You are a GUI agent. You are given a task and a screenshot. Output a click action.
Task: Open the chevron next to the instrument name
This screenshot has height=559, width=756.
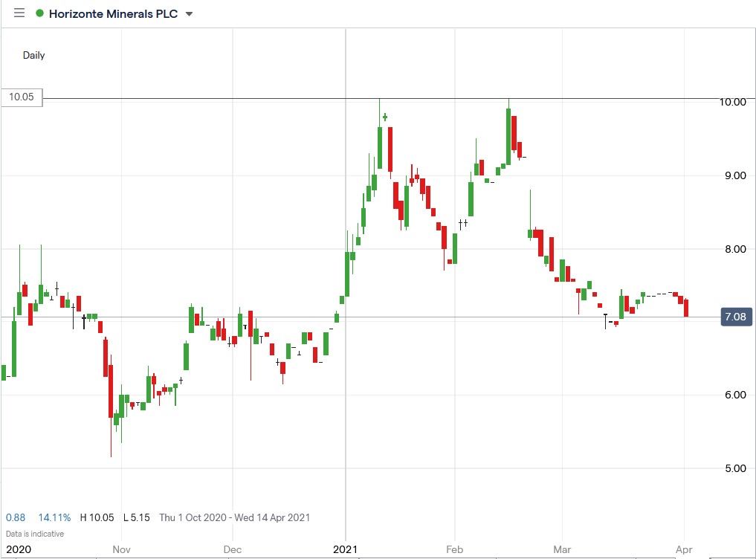187,13
